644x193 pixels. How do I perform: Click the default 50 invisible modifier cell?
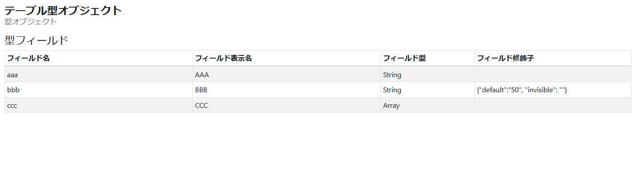coord(522,90)
